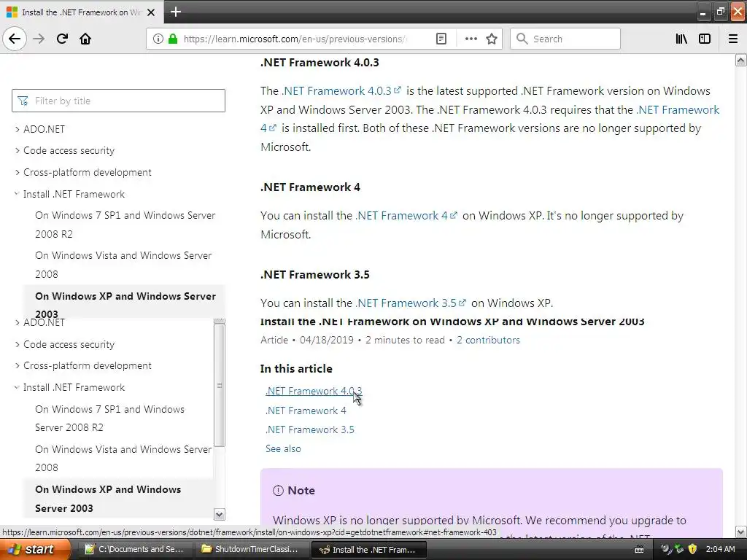Expand Cross-platform development in top sidebar list

click(x=18, y=172)
